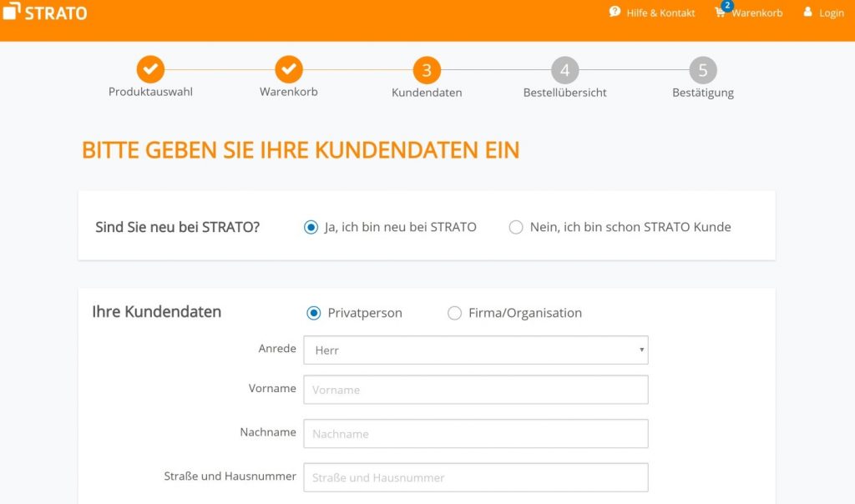Click step 3 Kundendaten circle
Viewport: 855px width, 504px height.
pos(427,70)
